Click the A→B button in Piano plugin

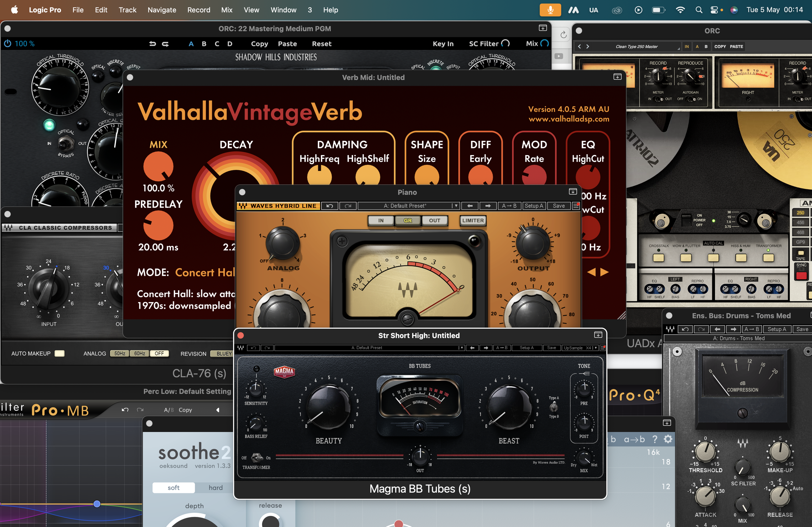point(509,206)
